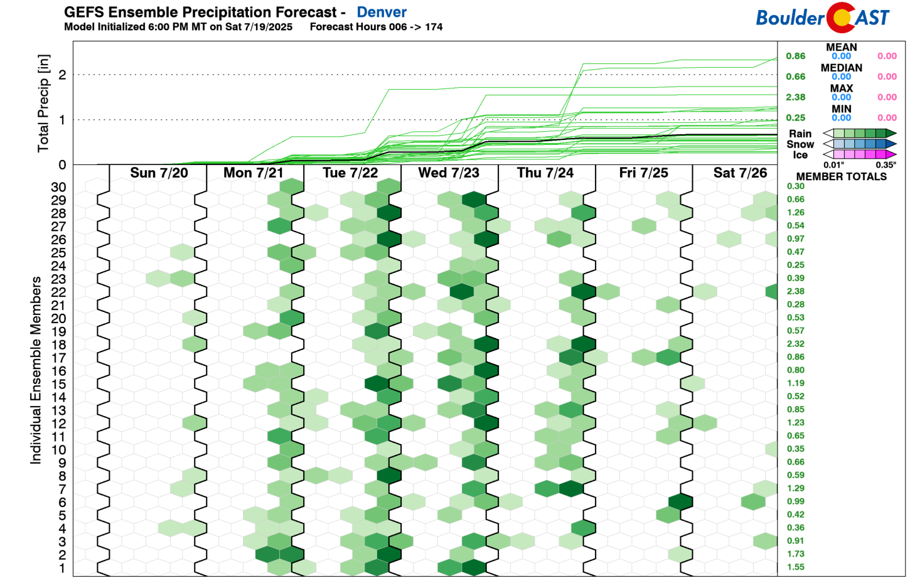Click the dark green arrow ending Rain legend
Screen dimensions: 915x588
(891, 133)
